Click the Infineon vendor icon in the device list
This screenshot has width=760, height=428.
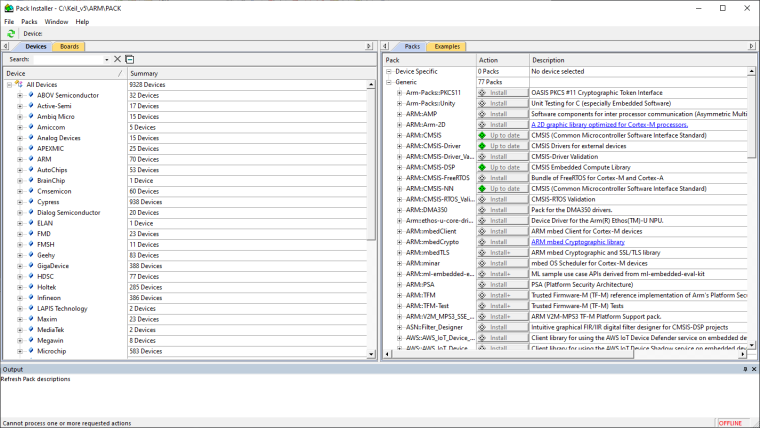click(x=31, y=298)
